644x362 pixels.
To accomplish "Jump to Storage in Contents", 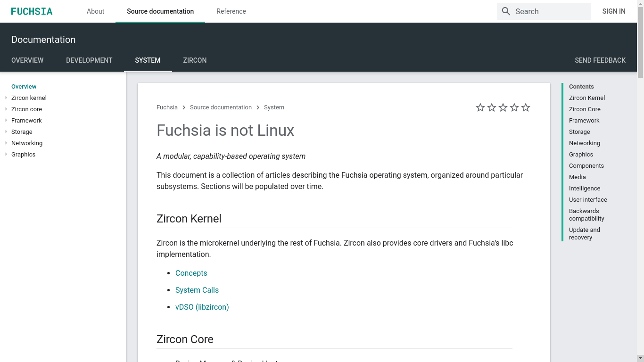I will 579,132.
